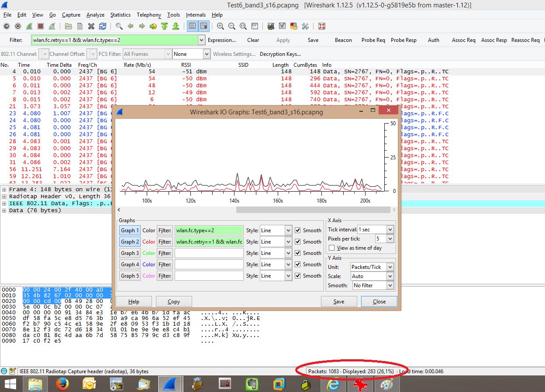This screenshot has height=392, width=545.
Task: Launch Firefox from the taskbar
Action: tap(63, 384)
